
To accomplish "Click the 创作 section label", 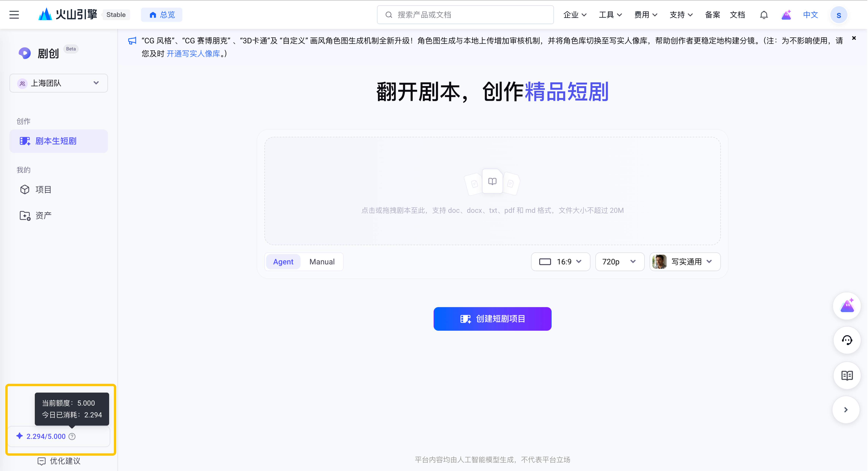I will pos(24,121).
